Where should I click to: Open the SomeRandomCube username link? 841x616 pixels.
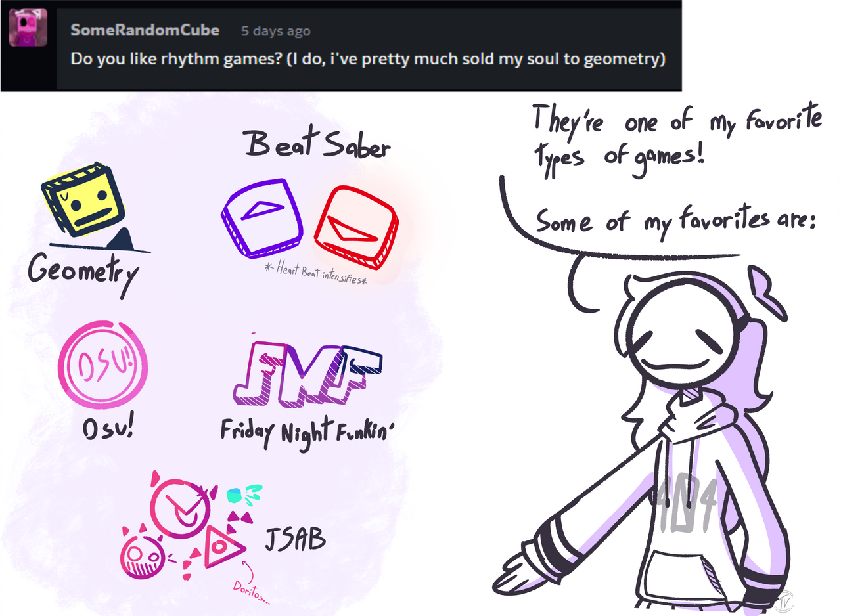[x=145, y=30]
